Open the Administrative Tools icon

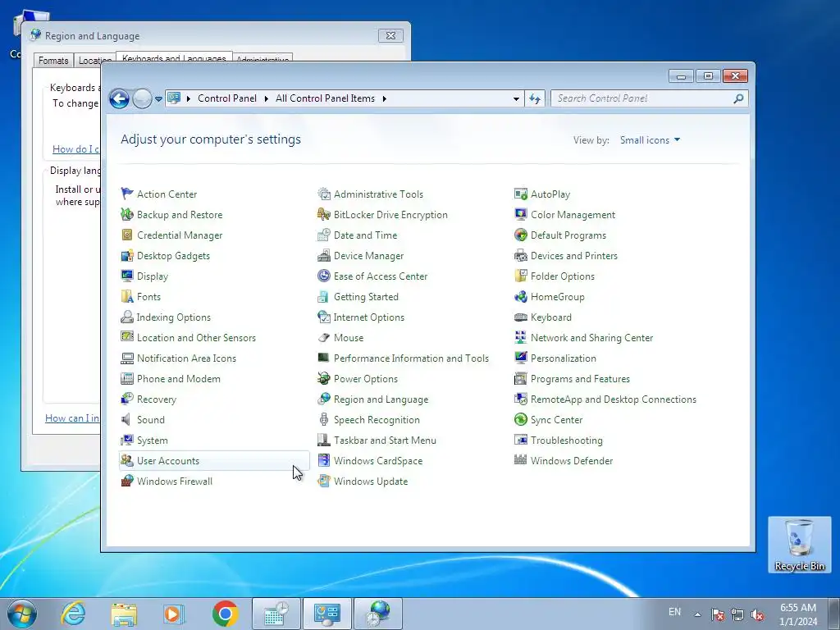(323, 194)
